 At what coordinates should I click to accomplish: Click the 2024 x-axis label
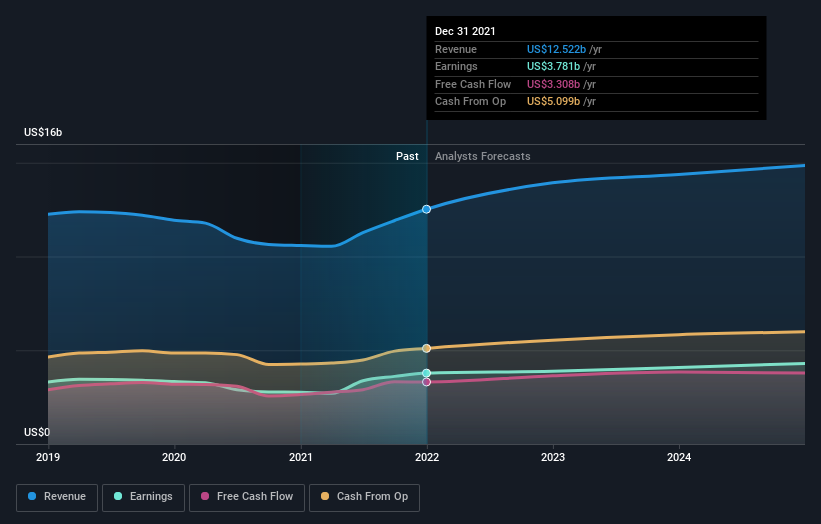pyautogui.click(x=679, y=458)
